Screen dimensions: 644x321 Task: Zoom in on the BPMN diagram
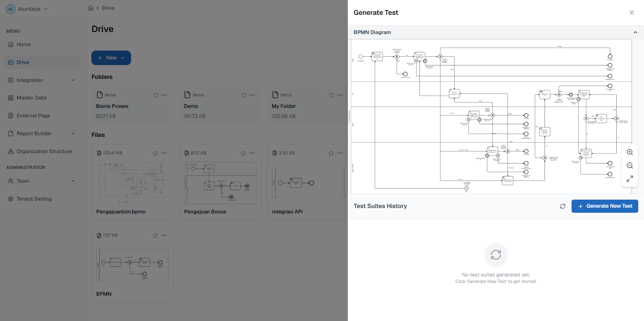pyautogui.click(x=630, y=152)
